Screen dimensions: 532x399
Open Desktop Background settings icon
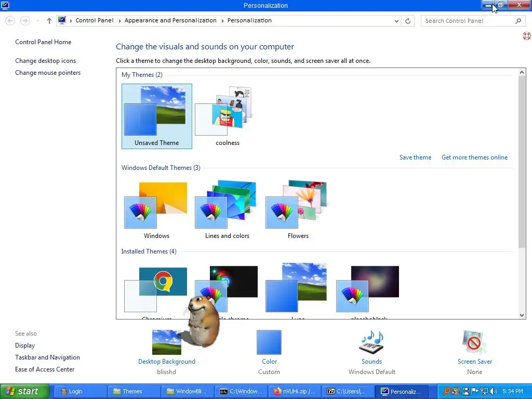coord(167,342)
